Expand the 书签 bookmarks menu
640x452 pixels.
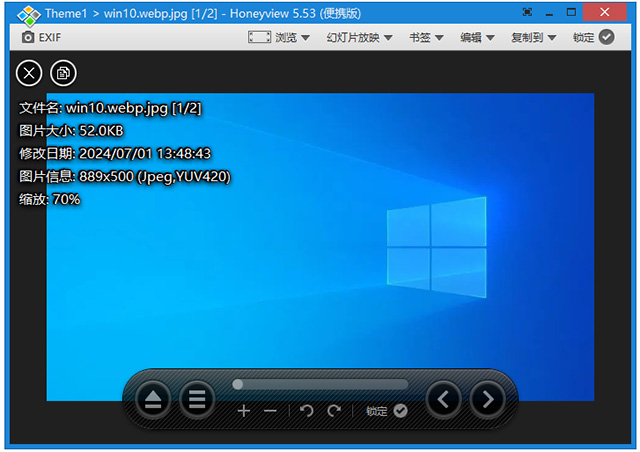(426, 38)
